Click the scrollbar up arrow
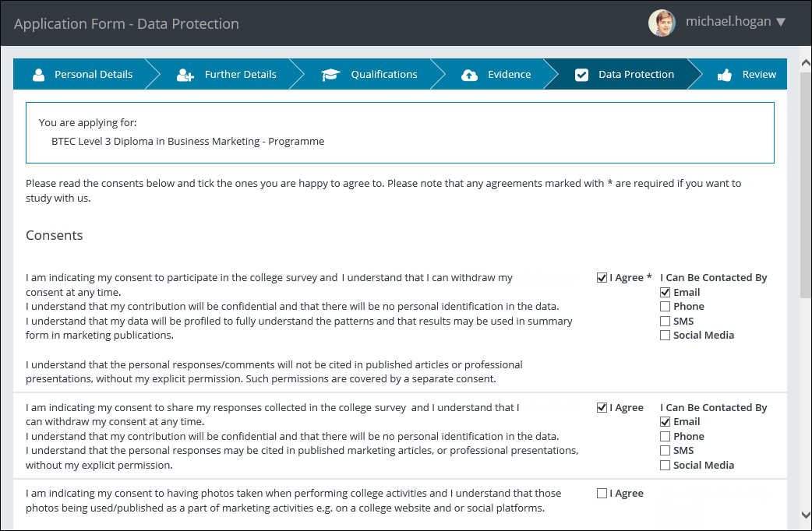 [x=805, y=60]
